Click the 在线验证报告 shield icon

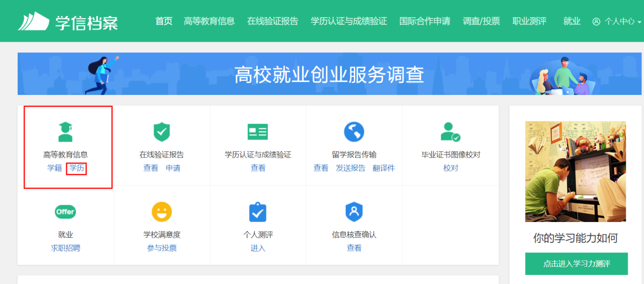coord(162,132)
